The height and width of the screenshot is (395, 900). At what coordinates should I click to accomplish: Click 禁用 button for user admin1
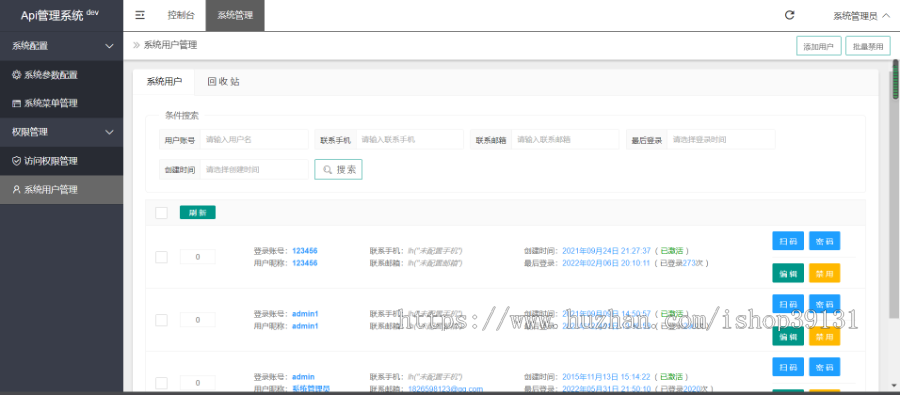point(825,336)
